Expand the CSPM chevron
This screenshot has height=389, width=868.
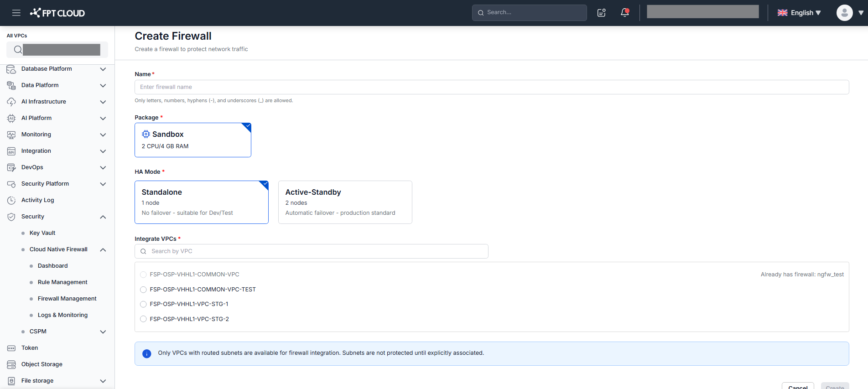pyautogui.click(x=103, y=332)
